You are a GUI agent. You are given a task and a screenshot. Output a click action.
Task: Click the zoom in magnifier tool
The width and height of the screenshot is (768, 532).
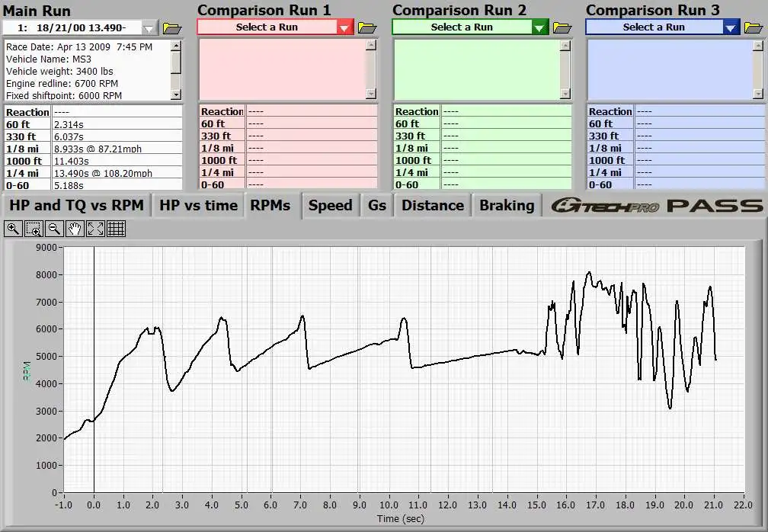[x=13, y=229]
